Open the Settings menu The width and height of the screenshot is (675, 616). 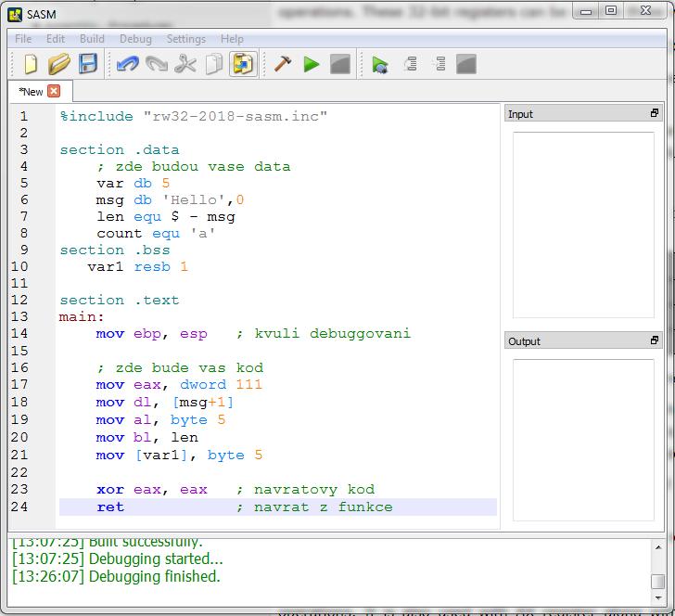point(186,39)
